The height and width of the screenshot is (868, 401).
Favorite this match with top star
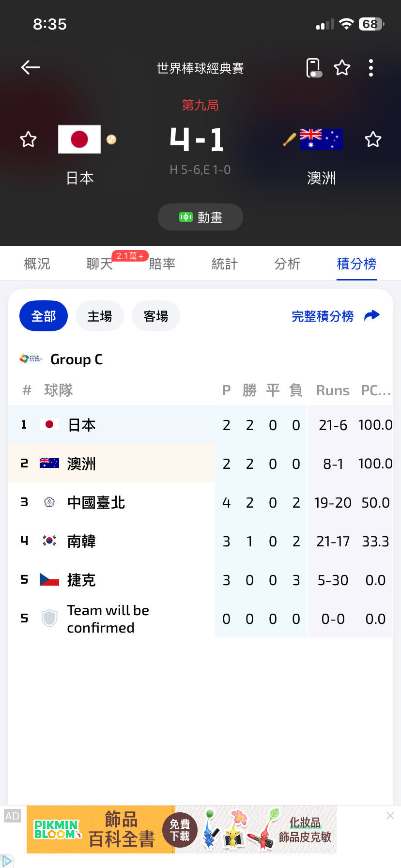(x=342, y=68)
